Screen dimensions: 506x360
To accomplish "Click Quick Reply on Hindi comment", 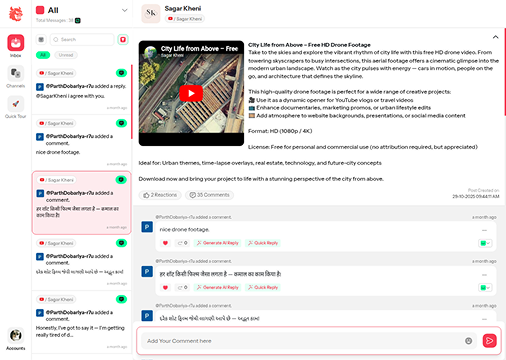I will coord(263,287).
